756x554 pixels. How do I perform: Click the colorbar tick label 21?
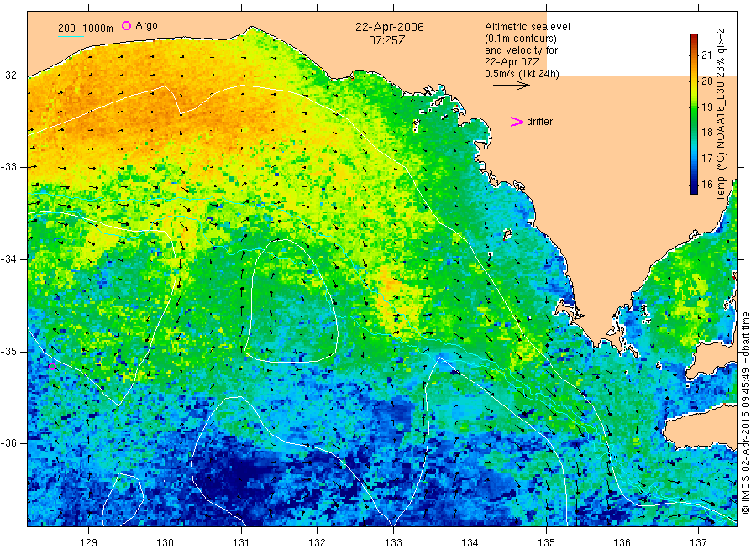pyautogui.click(x=706, y=55)
